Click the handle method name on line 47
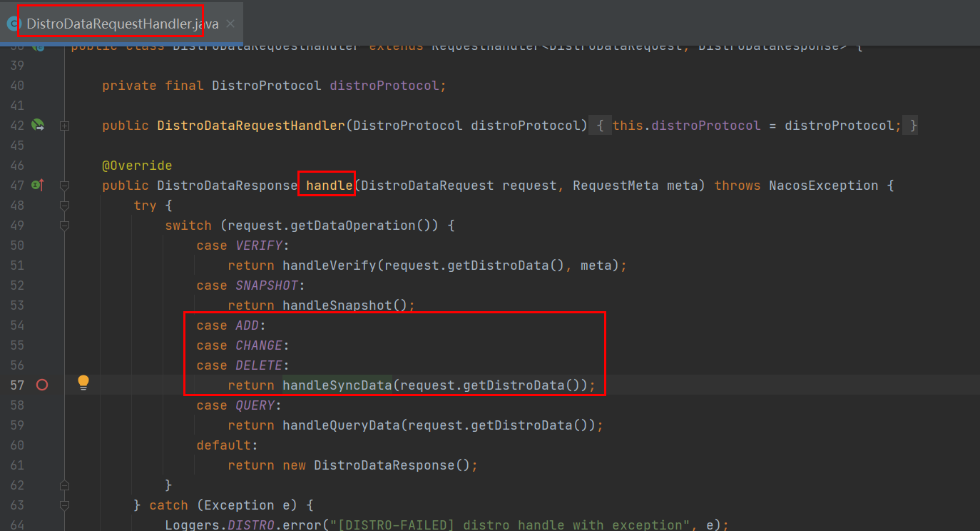This screenshot has height=531, width=980. [330, 186]
